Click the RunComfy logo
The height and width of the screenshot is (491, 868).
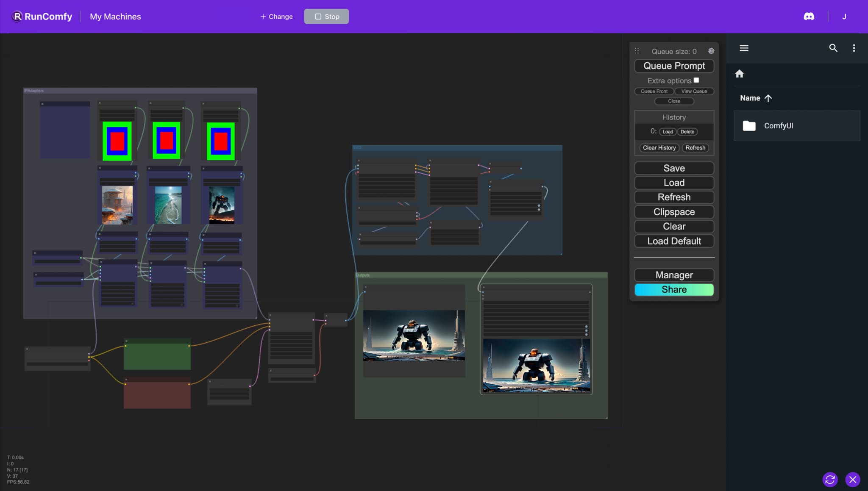tap(42, 17)
